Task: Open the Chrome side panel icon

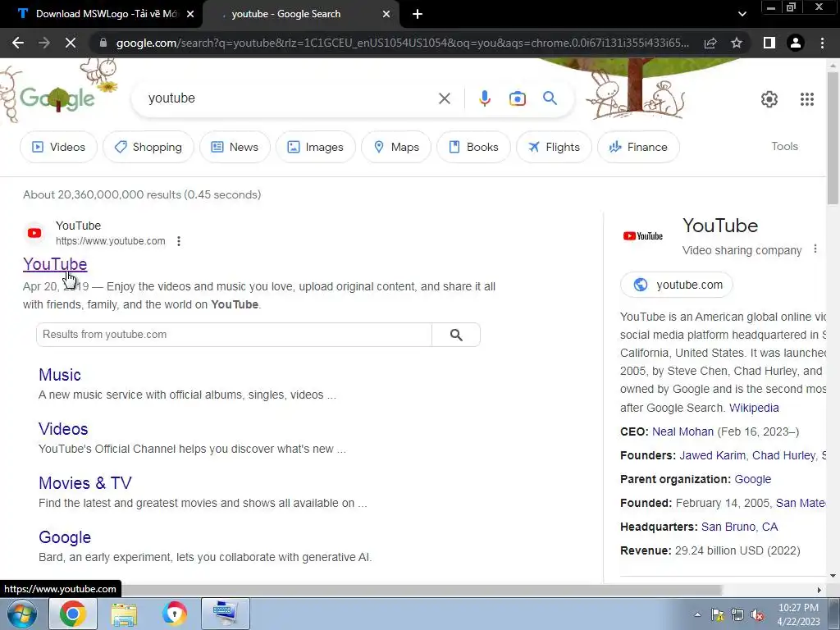Action: pyautogui.click(x=769, y=43)
